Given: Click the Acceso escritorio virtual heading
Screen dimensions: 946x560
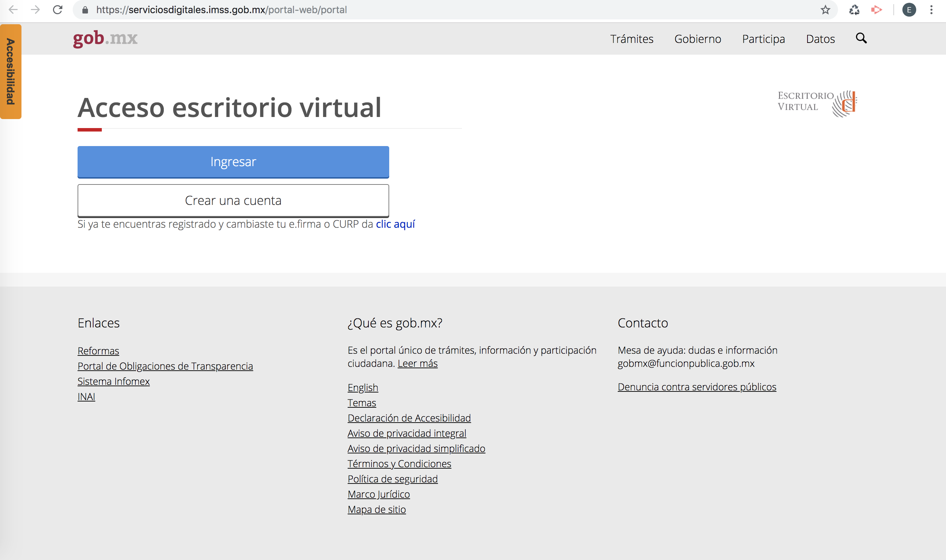Looking at the screenshot, I should (230, 108).
